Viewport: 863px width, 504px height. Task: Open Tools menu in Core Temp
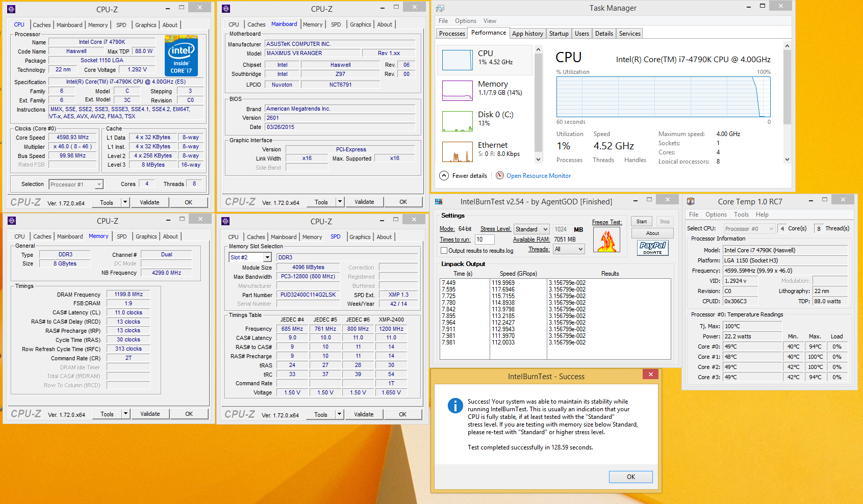pos(741,215)
